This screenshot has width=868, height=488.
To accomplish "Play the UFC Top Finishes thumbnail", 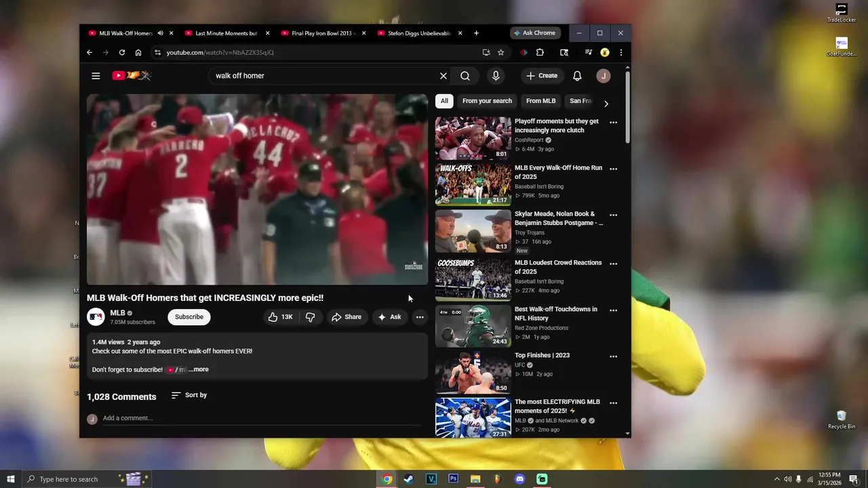I will [x=473, y=373].
